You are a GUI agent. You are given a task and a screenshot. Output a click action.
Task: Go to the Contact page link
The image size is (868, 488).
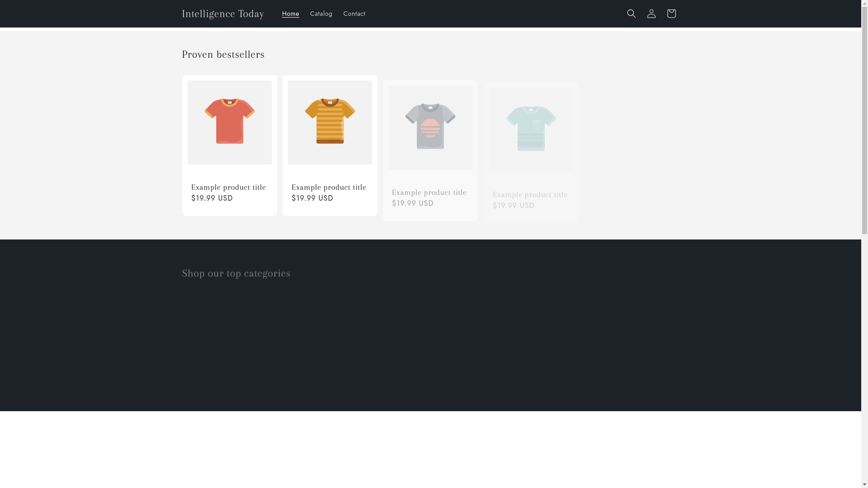click(x=354, y=14)
